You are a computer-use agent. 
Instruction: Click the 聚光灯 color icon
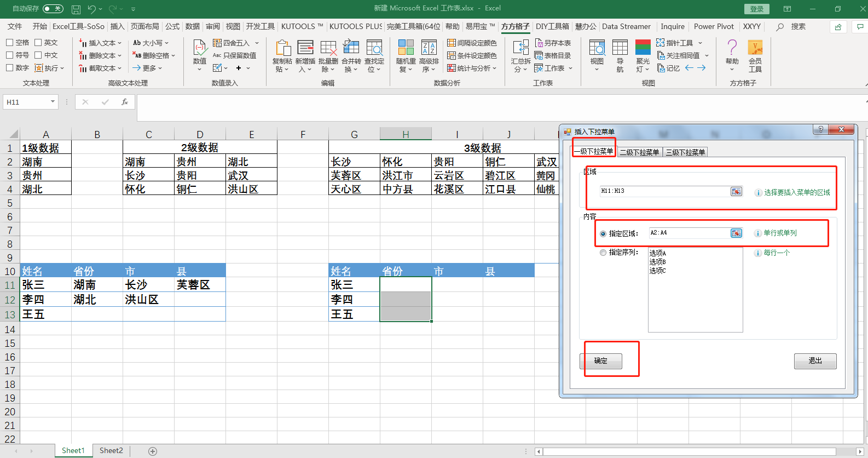pos(643,48)
